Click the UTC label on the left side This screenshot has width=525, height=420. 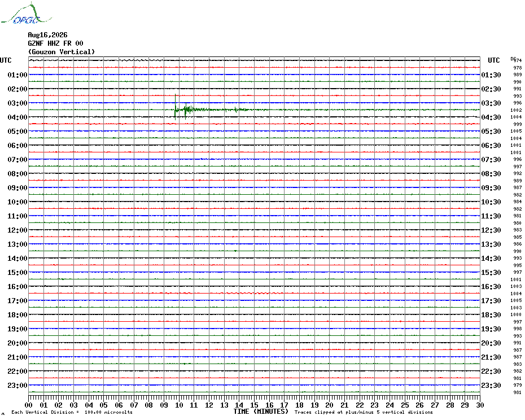(x=6, y=60)
